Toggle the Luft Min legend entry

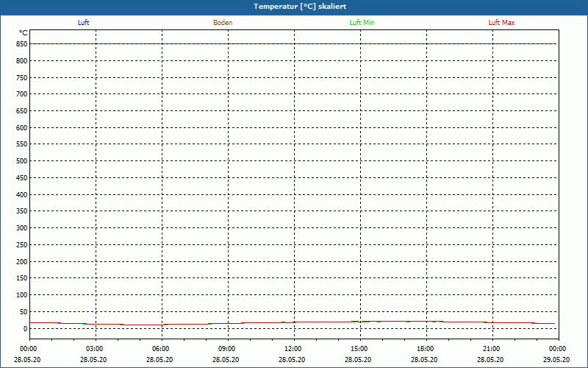pyautogui.click(x=362, y=23)
